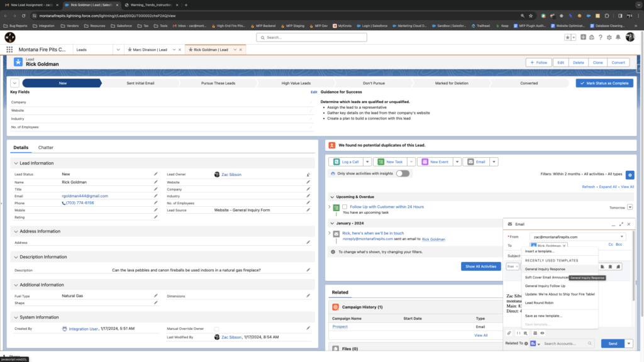
Task: Open the Salesforce Help question mark icon
Action: pyautogui.click(x=601, y=37)
